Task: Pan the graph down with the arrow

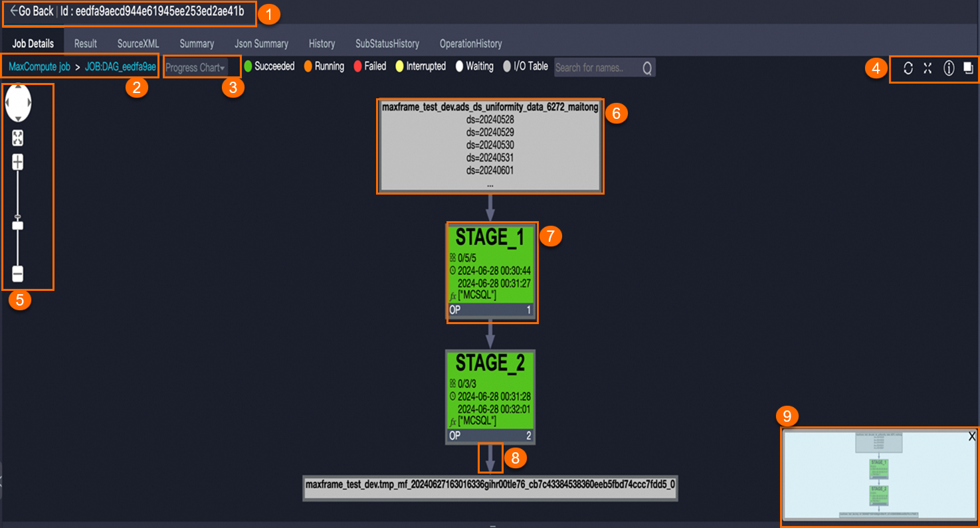Action: pyautogui.click(x=18, y=118)
